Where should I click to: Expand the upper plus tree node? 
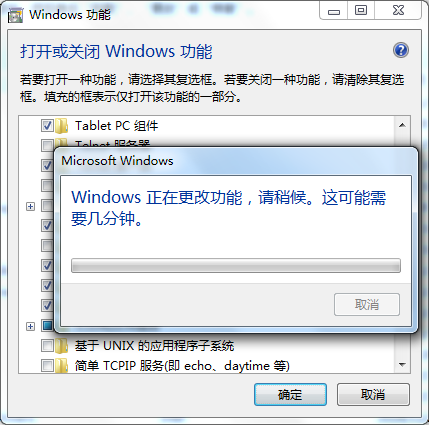point(30,207)
